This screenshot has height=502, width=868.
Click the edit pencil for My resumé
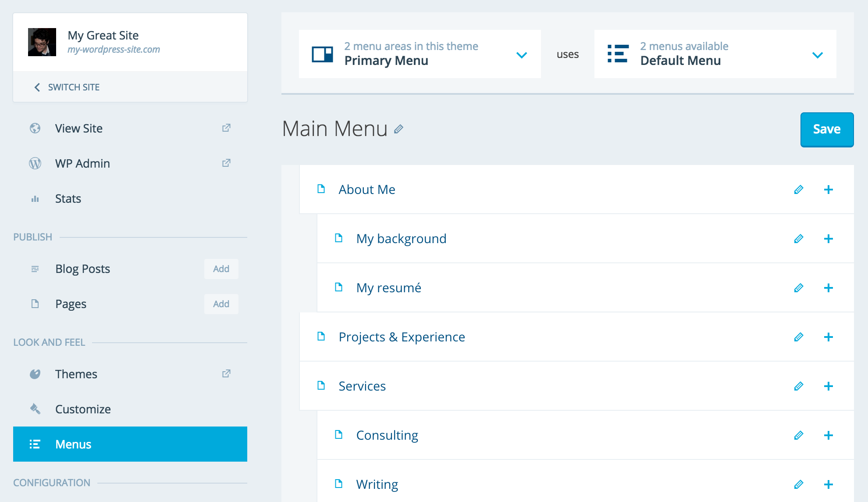(x=798, y=288)
